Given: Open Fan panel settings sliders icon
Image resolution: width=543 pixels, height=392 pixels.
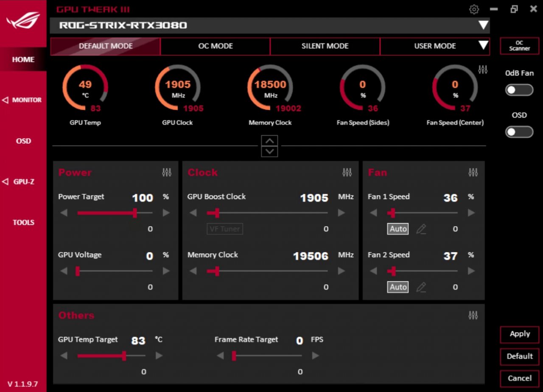Looking at the screenshot, I should (473, 172).
